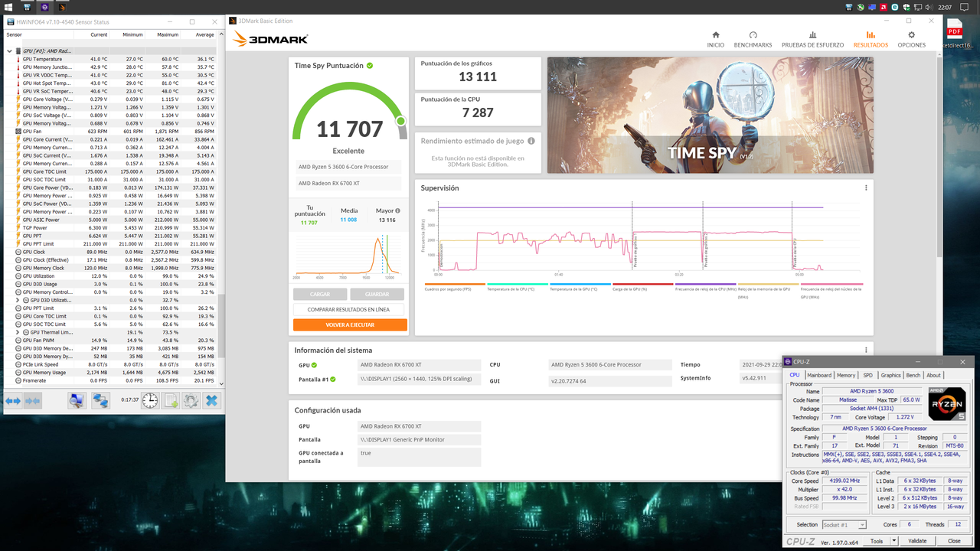Select the TGP Power sensor row

point(111,227)
